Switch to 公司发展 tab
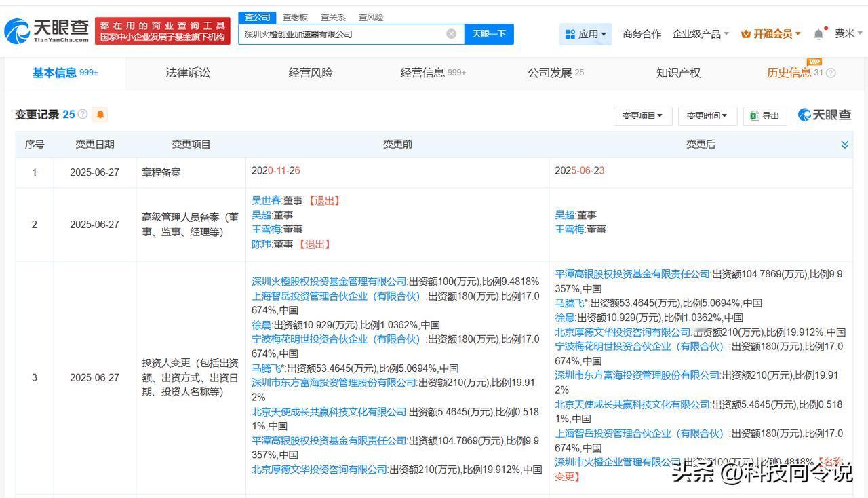This screenshot has height=498, width=868. 555,73
